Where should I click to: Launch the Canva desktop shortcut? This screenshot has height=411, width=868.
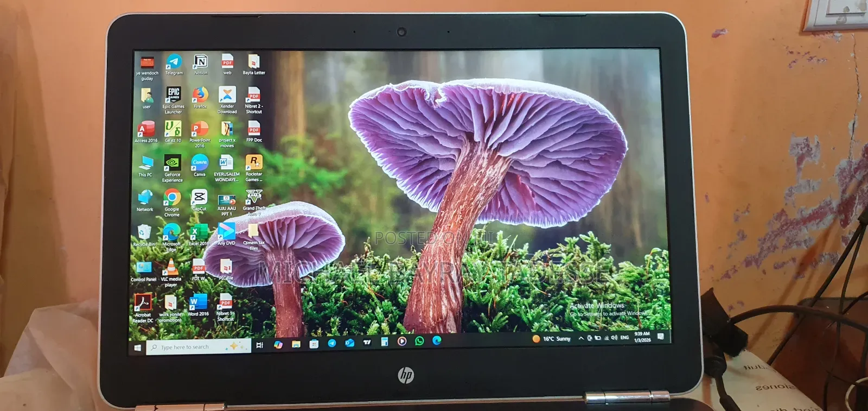click(200, 166)
